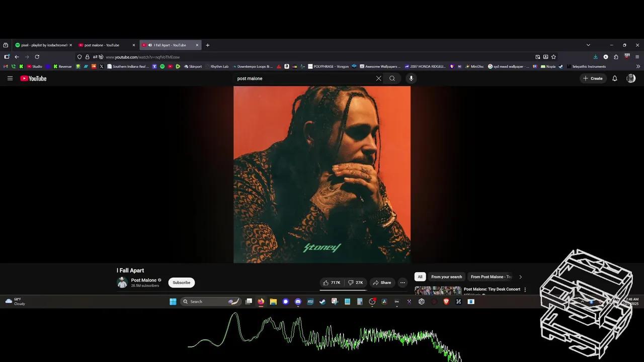
Task: Subscribe to Post Malone channel
Action: [182, 283]
